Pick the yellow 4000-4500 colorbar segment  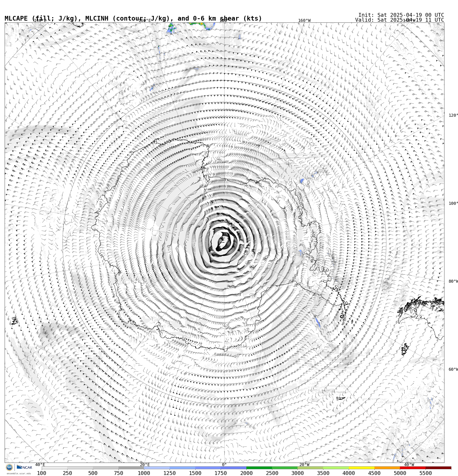362,468
